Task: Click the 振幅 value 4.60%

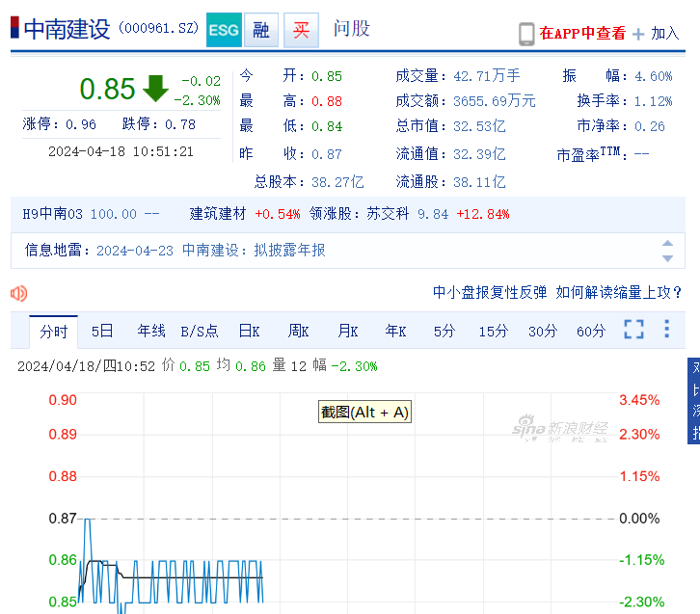Action: pyautogui.click(x=654, y=76)
